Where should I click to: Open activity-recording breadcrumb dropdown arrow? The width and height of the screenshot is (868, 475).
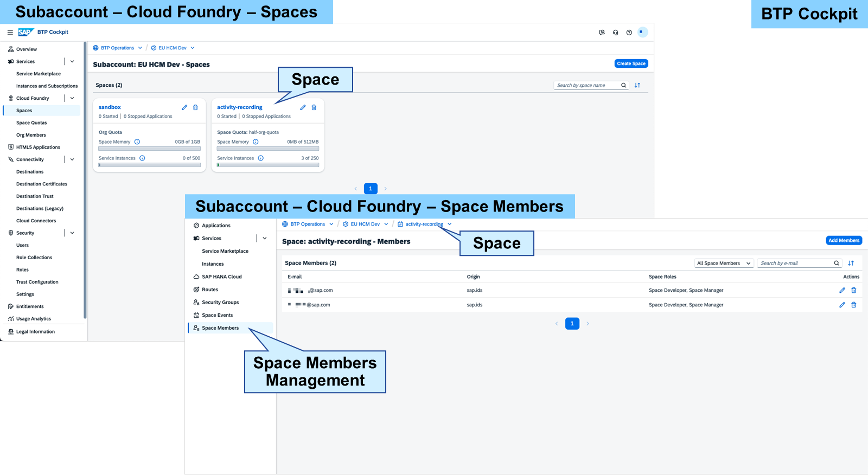[450, 224]
